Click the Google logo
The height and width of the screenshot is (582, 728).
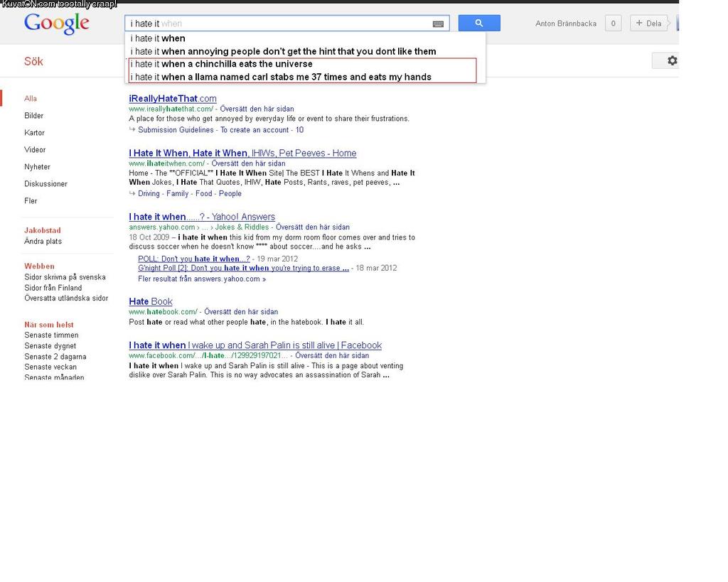pos(56,23)
